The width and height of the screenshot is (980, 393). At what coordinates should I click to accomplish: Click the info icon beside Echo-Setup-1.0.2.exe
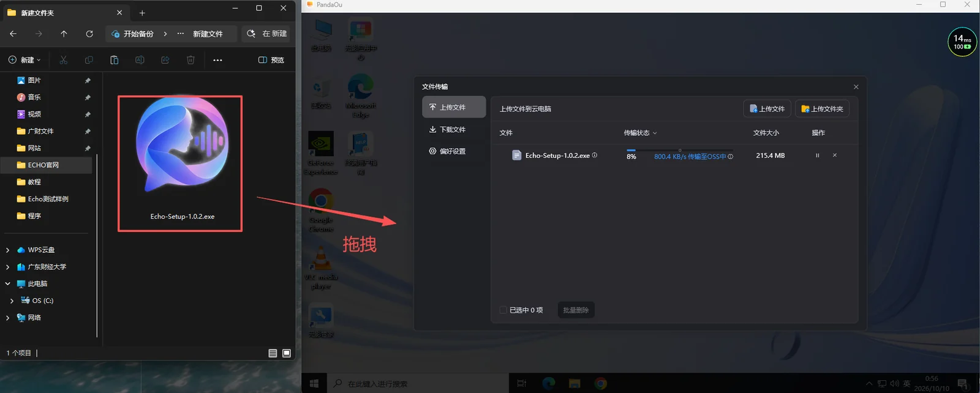tap(594, 155)
